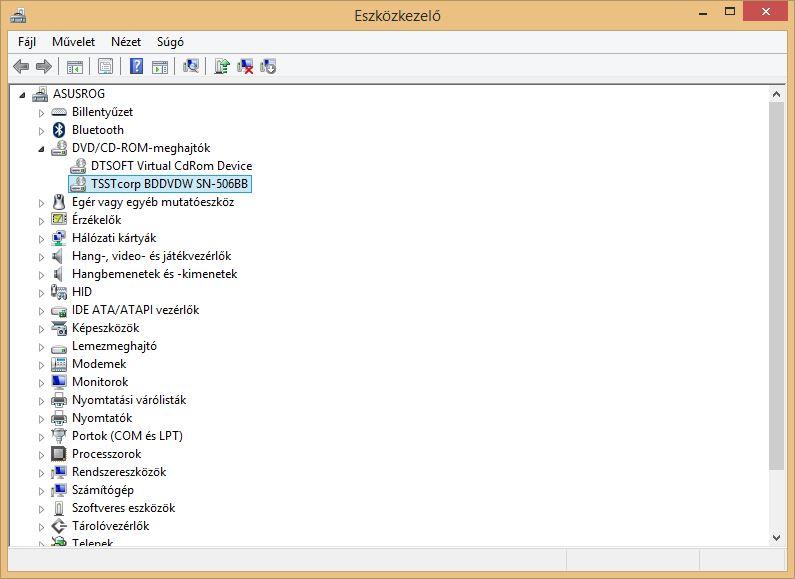Click the sensor icon of Érzékelők
795x579 pixels.
pos(59,220)
